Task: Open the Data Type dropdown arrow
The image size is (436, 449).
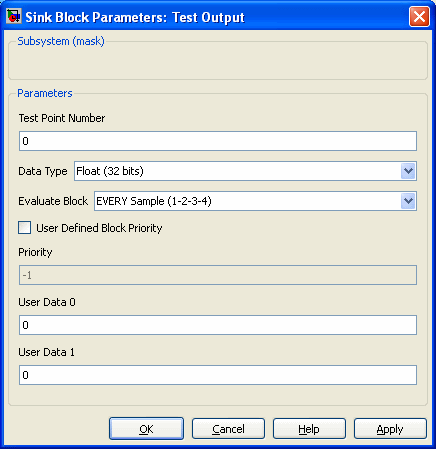Action: [x=408, y=171]
